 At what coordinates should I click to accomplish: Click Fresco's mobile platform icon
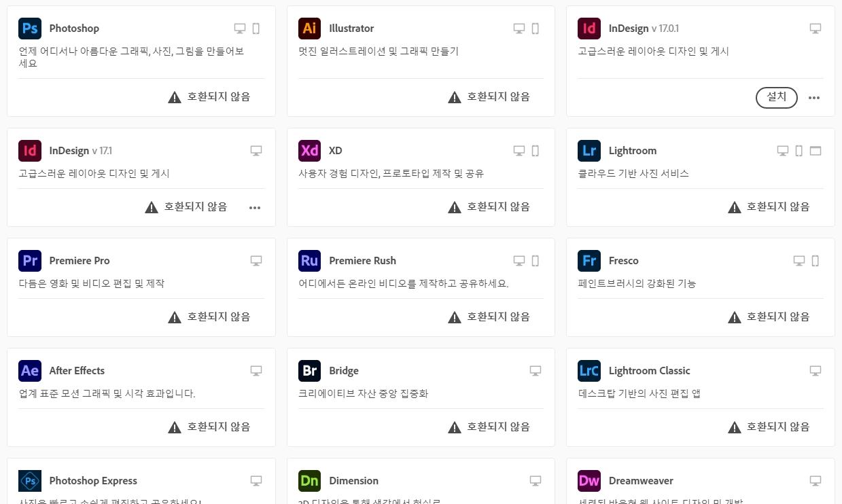click(x=815, y=261)
